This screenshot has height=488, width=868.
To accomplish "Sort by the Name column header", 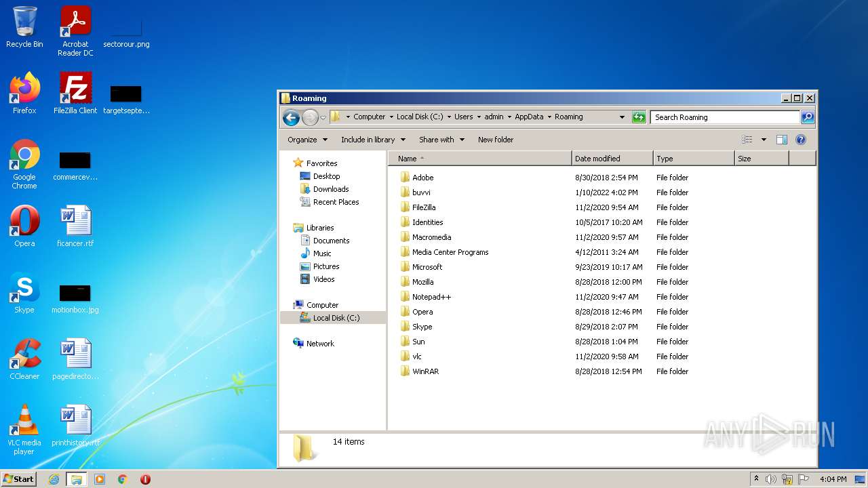I will (480, 159).
